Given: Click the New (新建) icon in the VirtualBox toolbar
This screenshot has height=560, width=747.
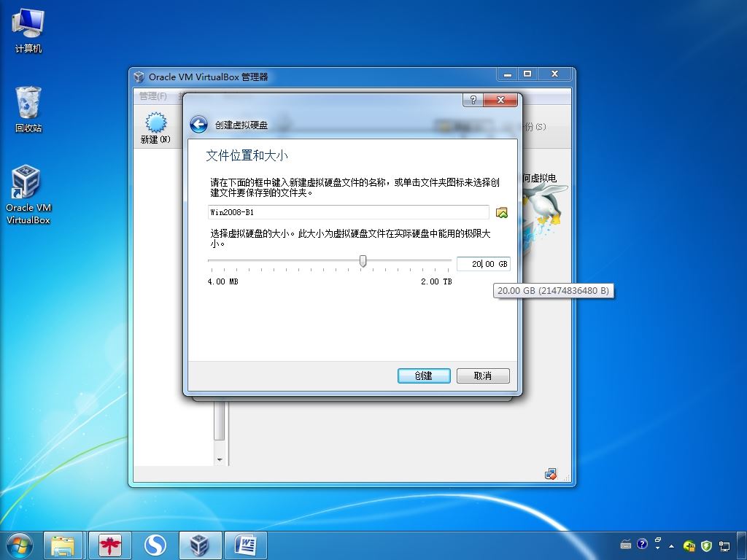Looking at the screenshot, I should point(155,128).
